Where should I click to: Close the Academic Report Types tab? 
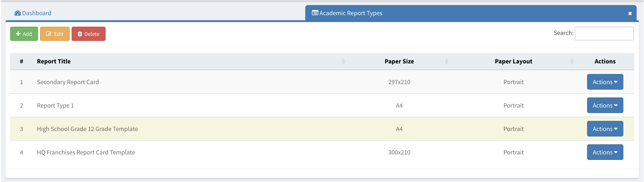tap(630, 14)
